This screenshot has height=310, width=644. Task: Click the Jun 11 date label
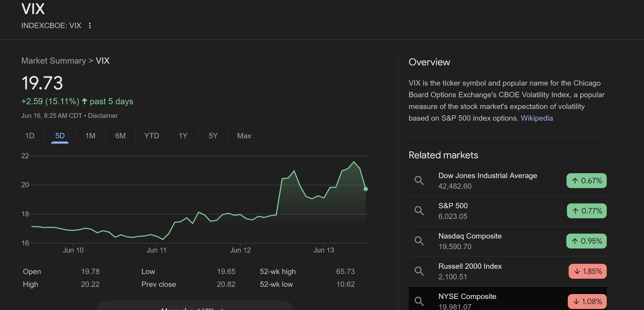pos(156,250)
